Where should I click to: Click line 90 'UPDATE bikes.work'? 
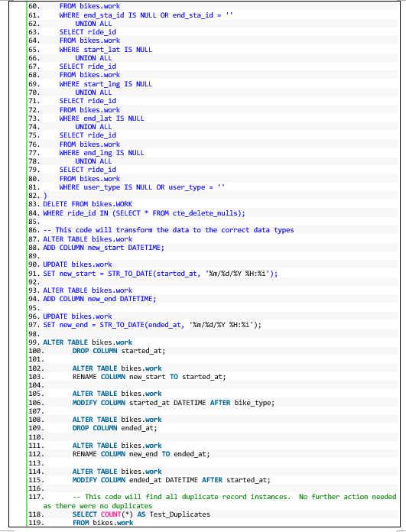[x=77, y=264]
